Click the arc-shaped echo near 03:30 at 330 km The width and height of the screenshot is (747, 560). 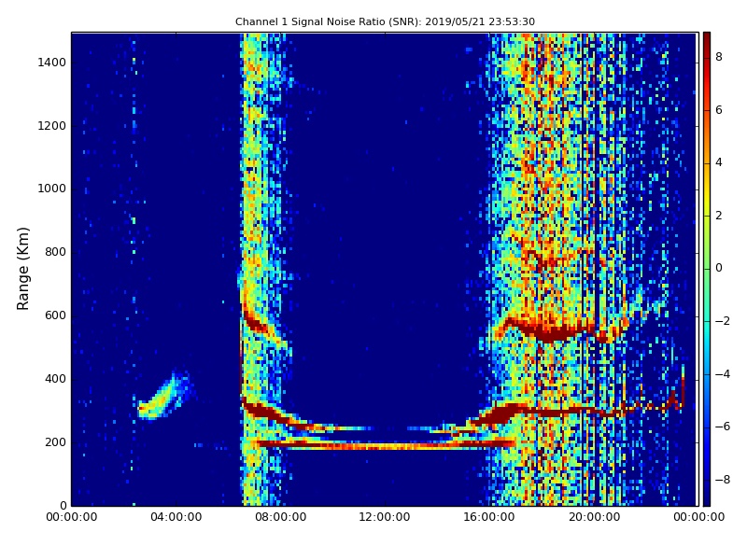(164, 395)
